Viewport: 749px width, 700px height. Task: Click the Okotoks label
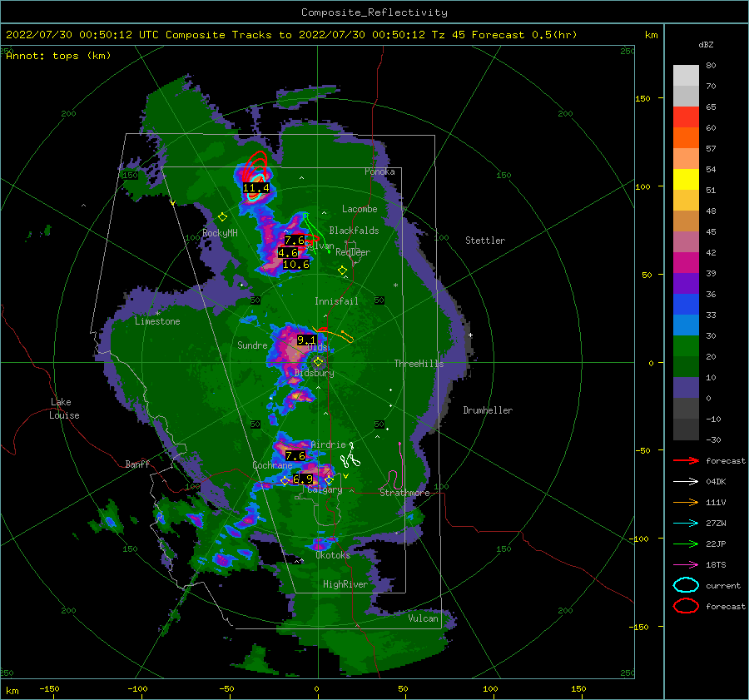pyautogui.click(x=333, y=555)
